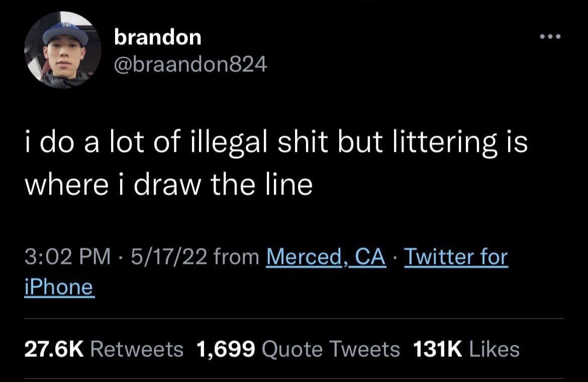Open the Merced, CA location link

tap(326, 258)
